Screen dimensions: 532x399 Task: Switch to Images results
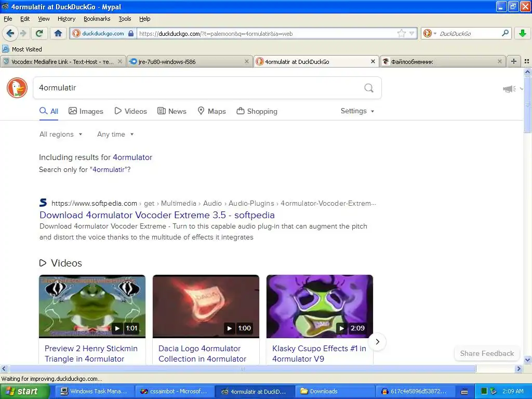coord(86,111)
